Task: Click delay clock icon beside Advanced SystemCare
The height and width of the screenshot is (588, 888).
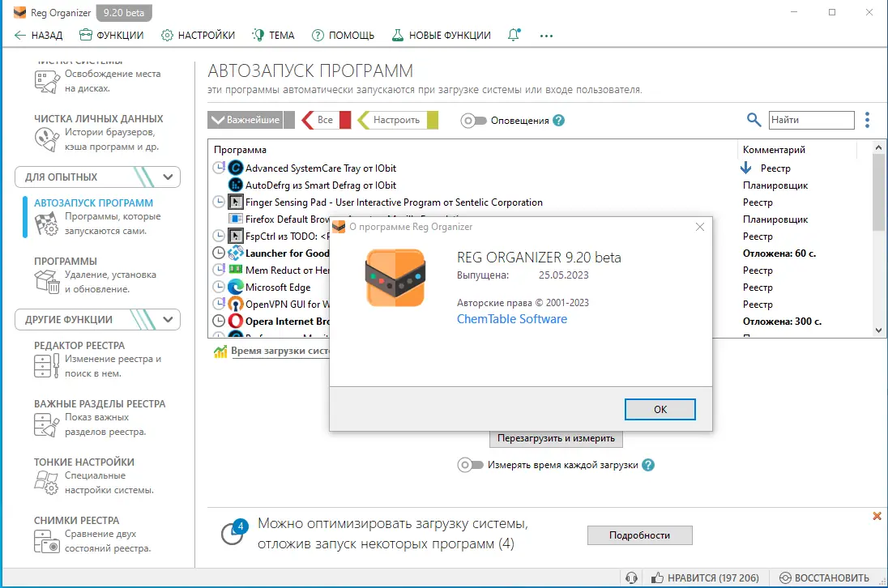Action: click(219, 168)
